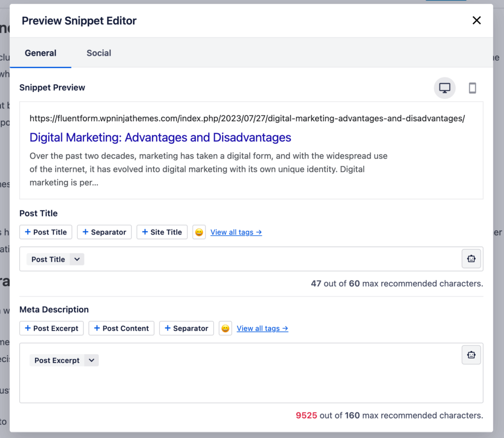Switch snippet preview to mobile view
The image size is (504, 438).
(472, 88)
